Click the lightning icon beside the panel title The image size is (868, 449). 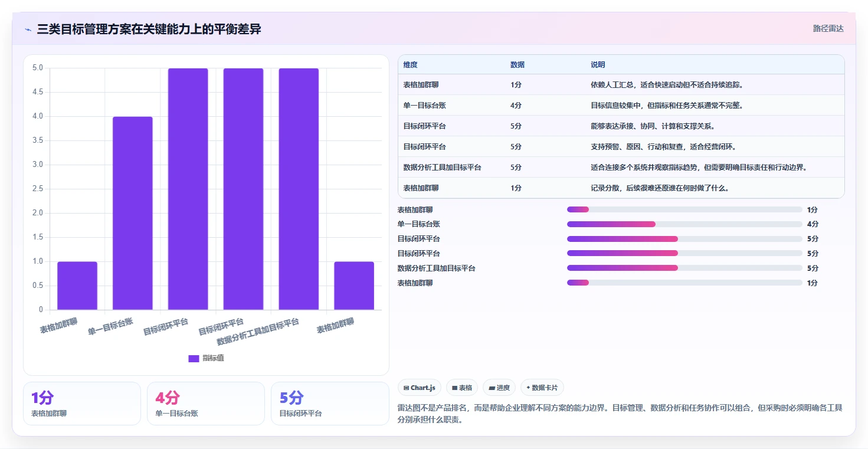coord(28,30)
